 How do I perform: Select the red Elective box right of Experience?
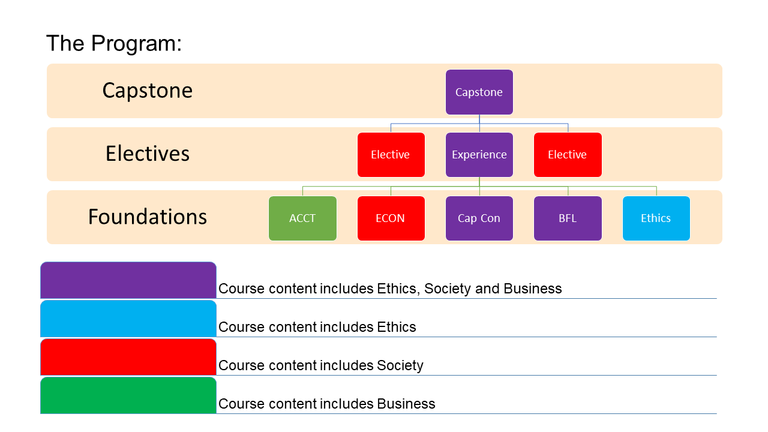567,155
